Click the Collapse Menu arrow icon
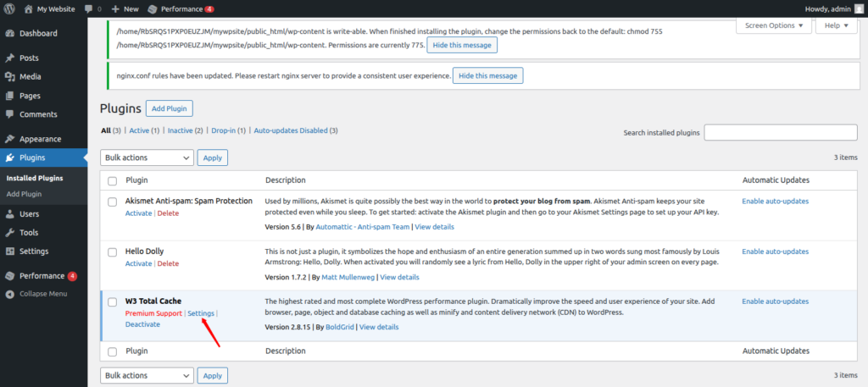Image resolution: width=868 pixels, height=387 pixels. pos(9,294)
